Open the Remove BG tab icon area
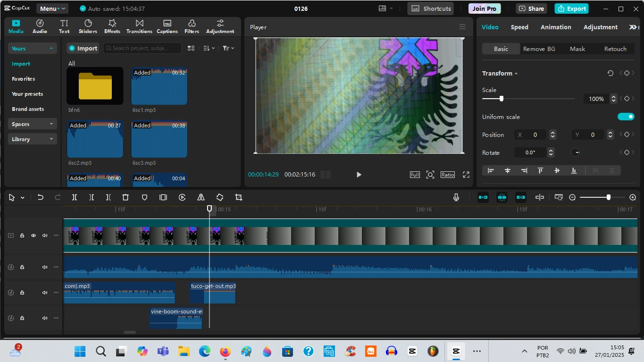The image size is (644, 362). 539,49
